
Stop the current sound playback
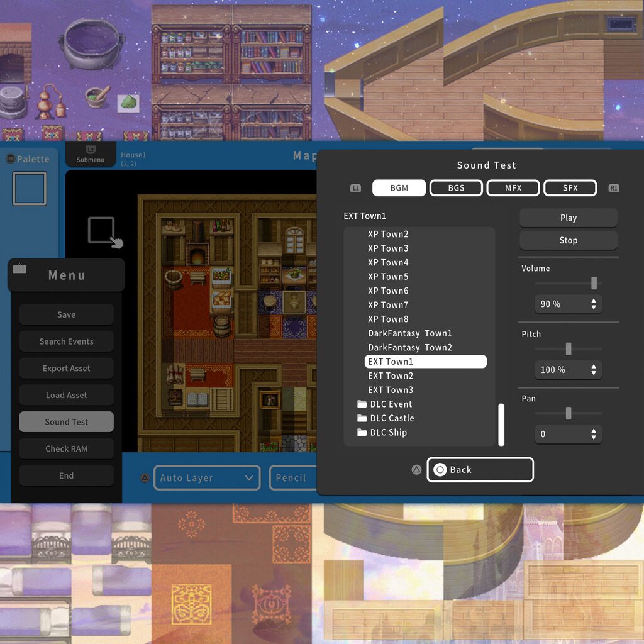tap(567, 240)
